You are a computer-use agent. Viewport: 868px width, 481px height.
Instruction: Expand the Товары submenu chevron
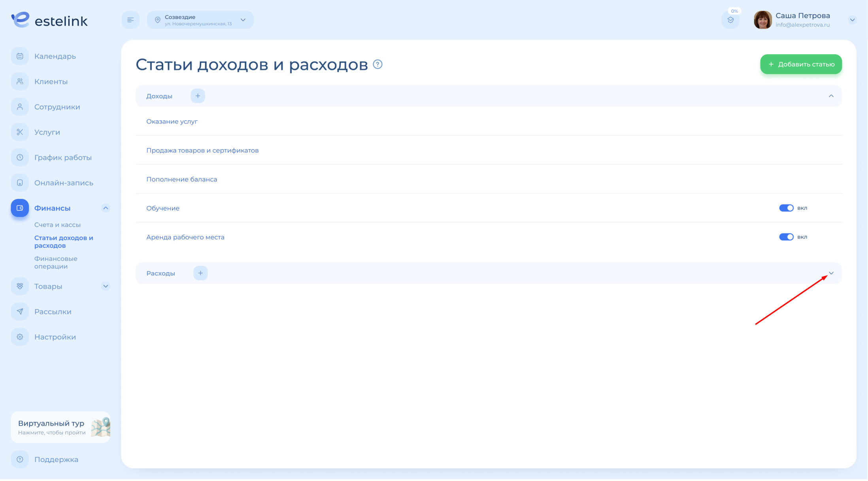[x=106, y=286]
